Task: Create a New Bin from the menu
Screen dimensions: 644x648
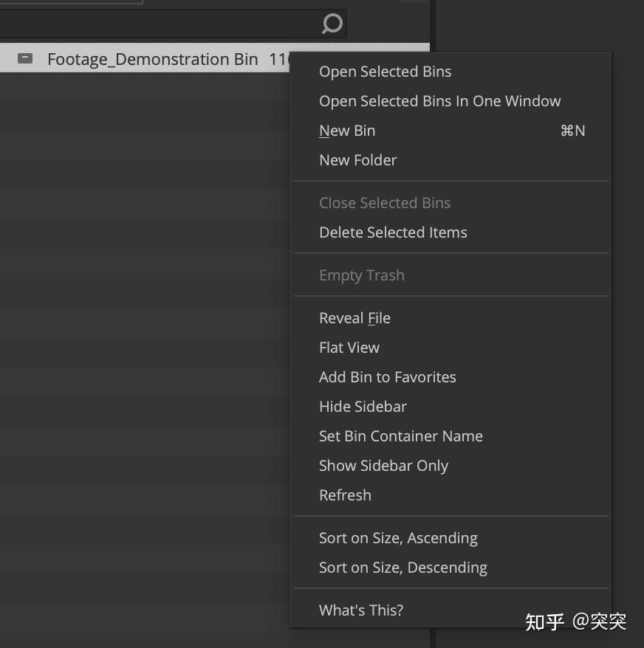Action: coord(347,131)
